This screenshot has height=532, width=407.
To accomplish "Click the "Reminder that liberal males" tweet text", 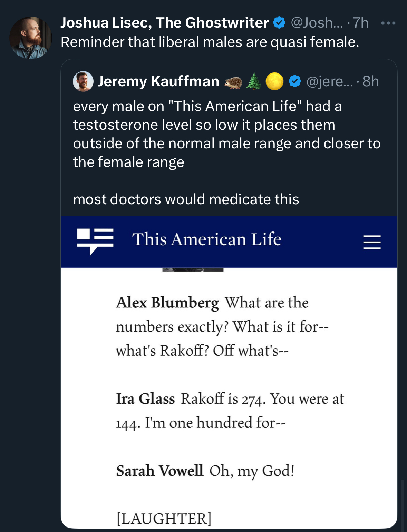I will point(210,42).
